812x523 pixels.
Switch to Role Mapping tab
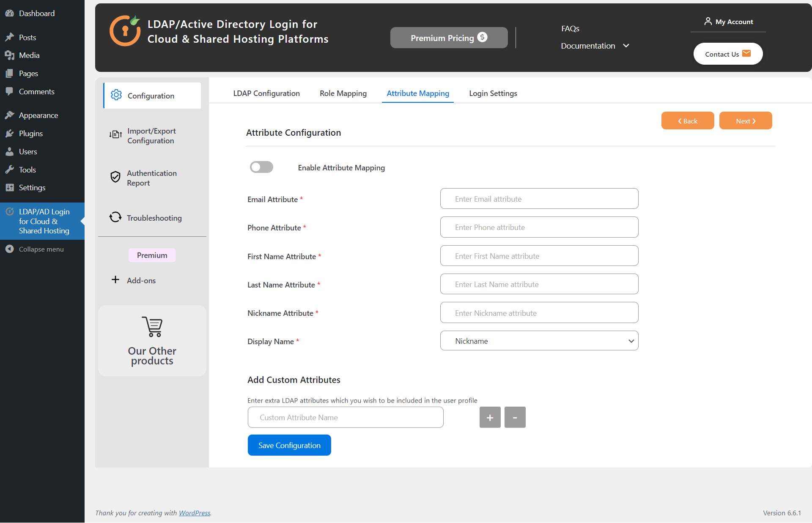coord(343,93)
